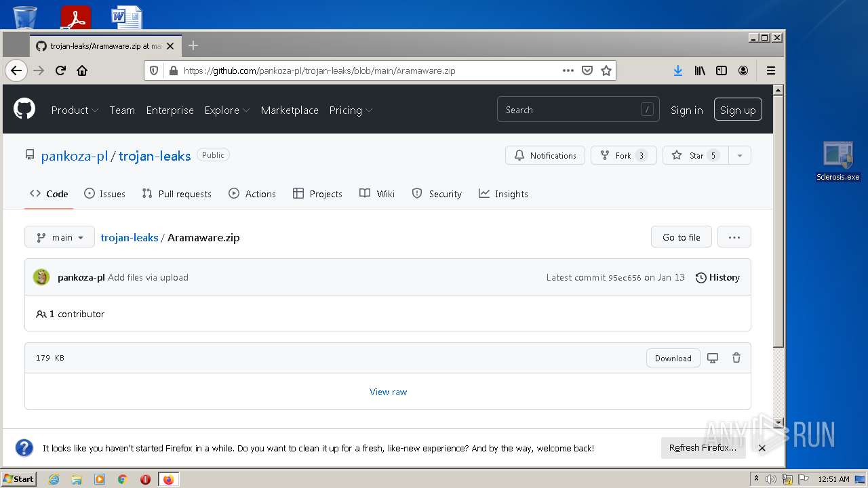Reload the page with the refresh icon
The height and width of the screenshot is (488, 868).
(x=60, y=70)
